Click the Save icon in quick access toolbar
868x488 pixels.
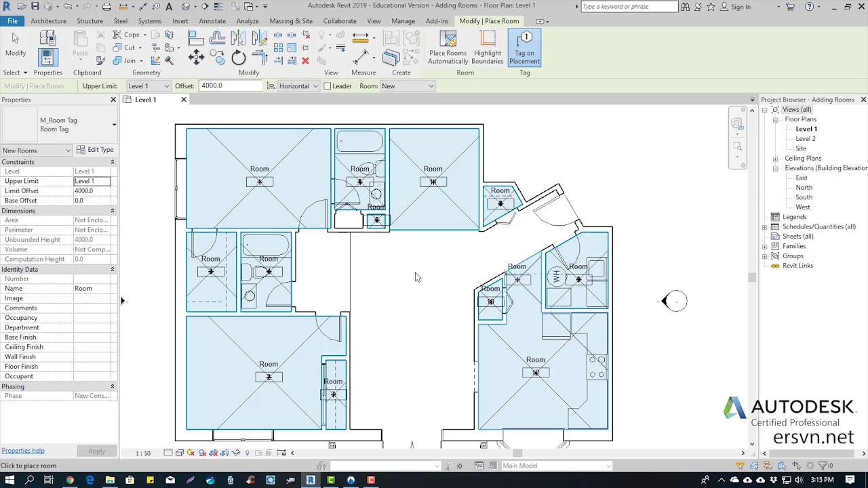click(35, 6)
